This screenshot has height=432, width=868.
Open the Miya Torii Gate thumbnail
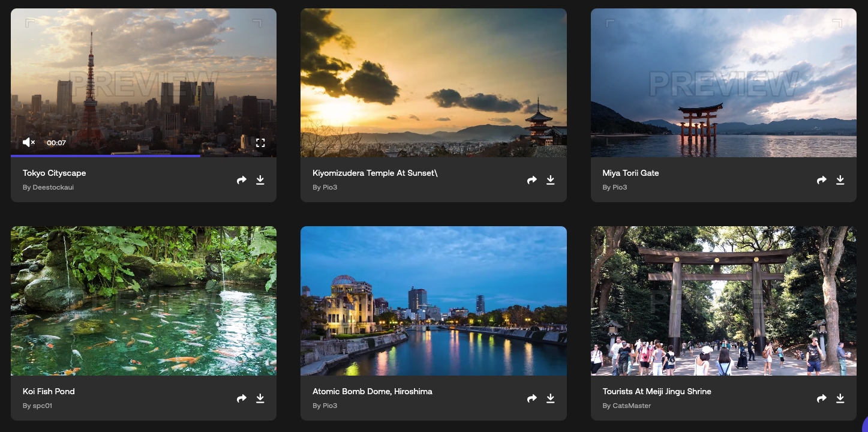[723, 83]
